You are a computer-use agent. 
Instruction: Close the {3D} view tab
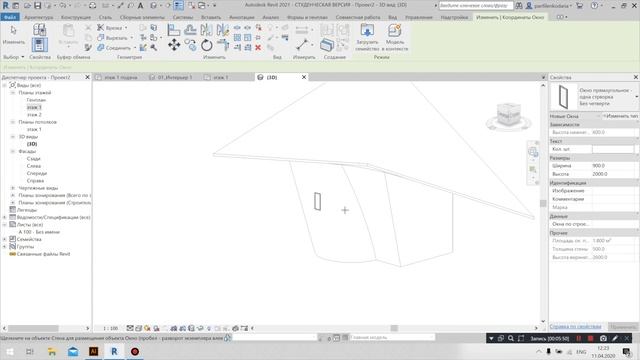[304, 77]
